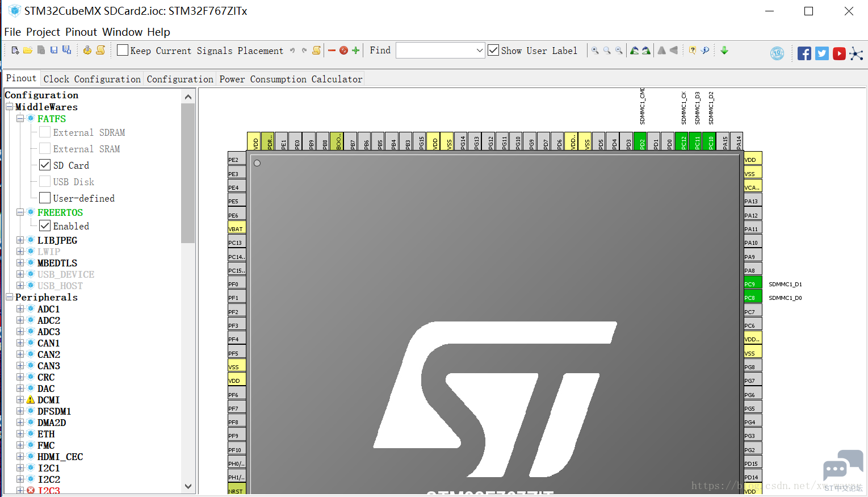Image resolution: width=868 pixels, height=497 pixels.
Task: Generate source code with the gear icon
Action: [87, 50]
